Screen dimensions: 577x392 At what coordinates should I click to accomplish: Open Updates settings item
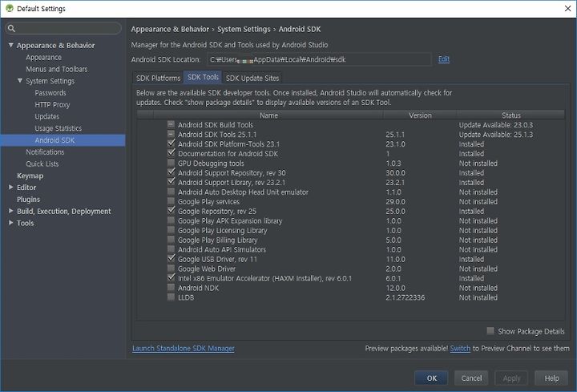(x=46, y=116)
